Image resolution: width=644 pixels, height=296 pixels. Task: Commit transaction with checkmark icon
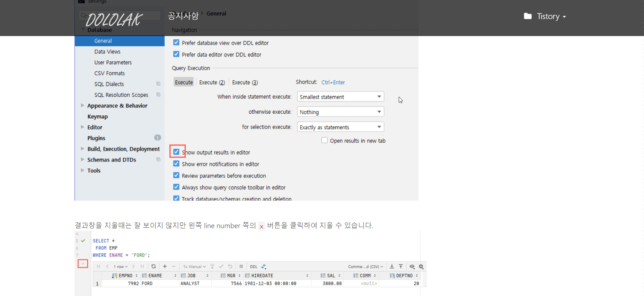coord(221,267)
